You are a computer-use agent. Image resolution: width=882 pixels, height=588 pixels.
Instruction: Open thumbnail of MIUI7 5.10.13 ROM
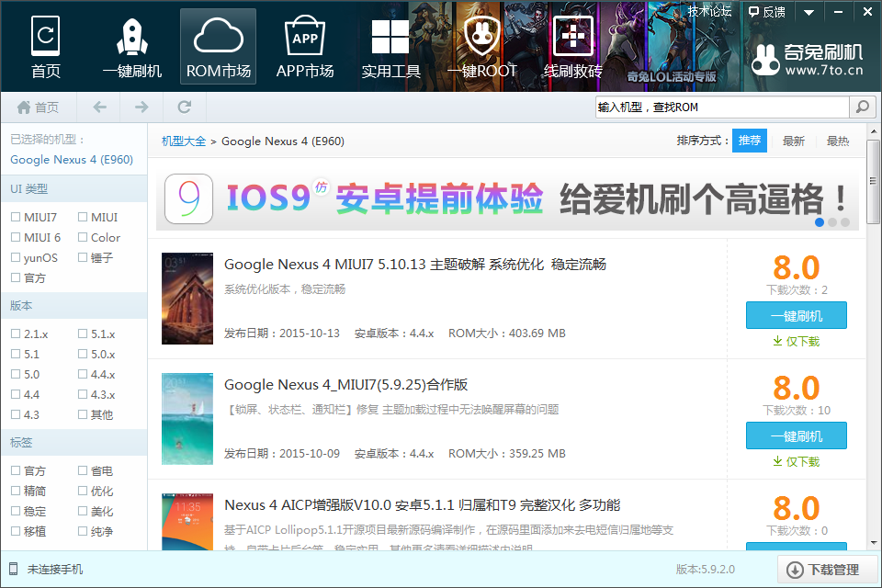click(x=187, y=299)
